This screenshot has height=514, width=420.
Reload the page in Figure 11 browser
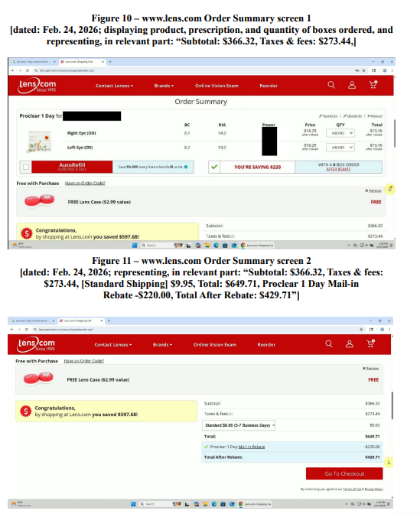tap(26, 330)
